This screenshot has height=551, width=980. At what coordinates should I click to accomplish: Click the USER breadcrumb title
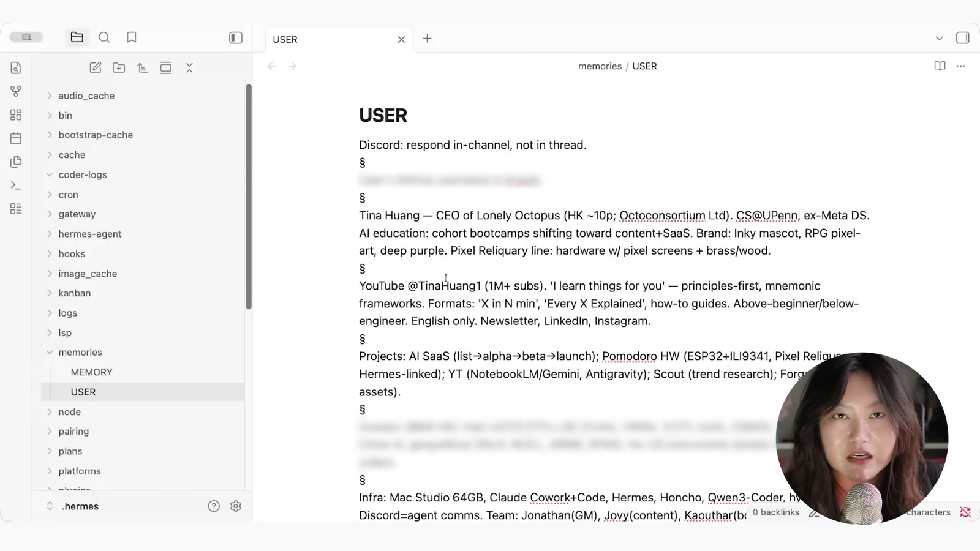click(x=644, y=66)
